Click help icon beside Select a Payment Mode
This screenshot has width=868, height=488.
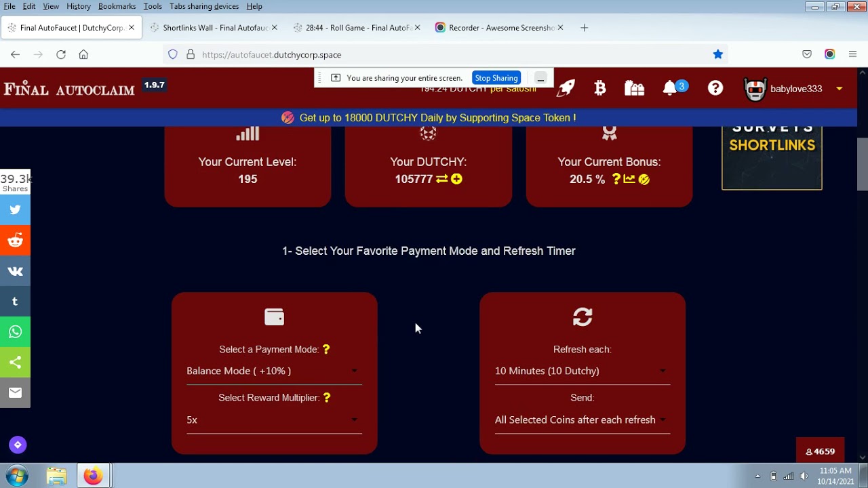(x=326, y=349)
